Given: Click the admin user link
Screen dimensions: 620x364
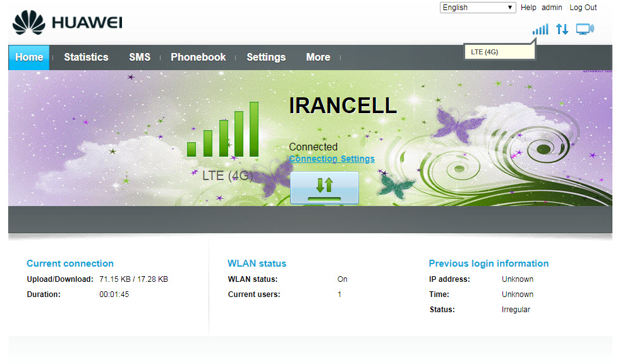Looking at the screenshot, I should 552,8.
